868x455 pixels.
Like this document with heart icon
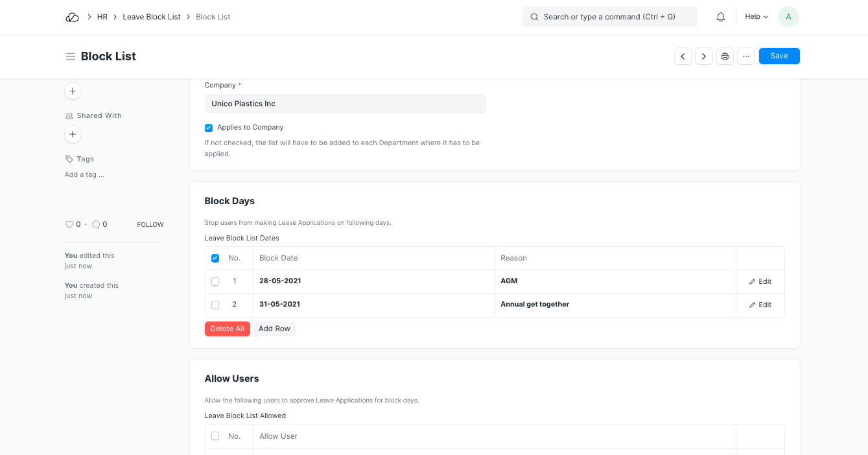pyautogui.click(x=69, y=224)
